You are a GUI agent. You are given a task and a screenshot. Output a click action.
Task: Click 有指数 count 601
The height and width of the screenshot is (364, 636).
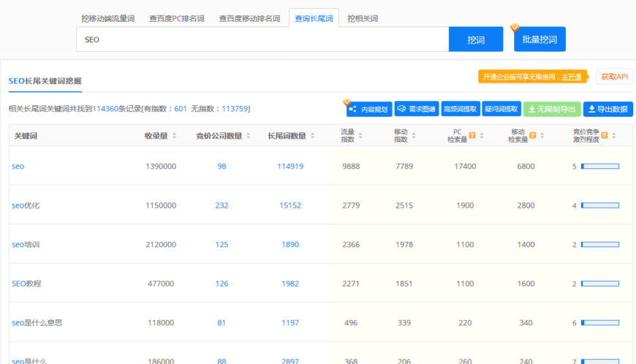pos(180,109)
